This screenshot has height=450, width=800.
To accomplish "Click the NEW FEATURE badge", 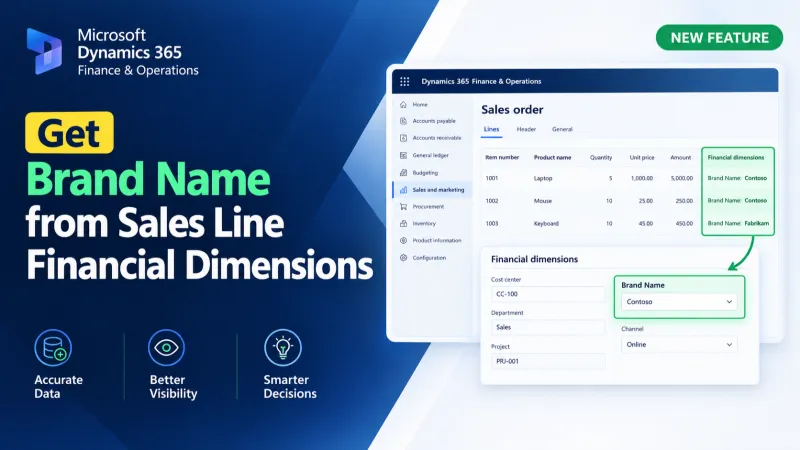I will click(x=719, y=38).
